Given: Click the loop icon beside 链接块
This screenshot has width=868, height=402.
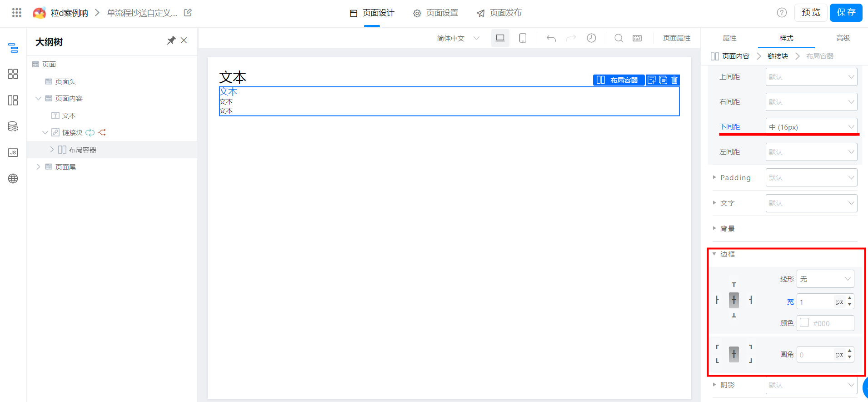Looking at the screenshot, I should pyautogui.click(x=90, y=133).
